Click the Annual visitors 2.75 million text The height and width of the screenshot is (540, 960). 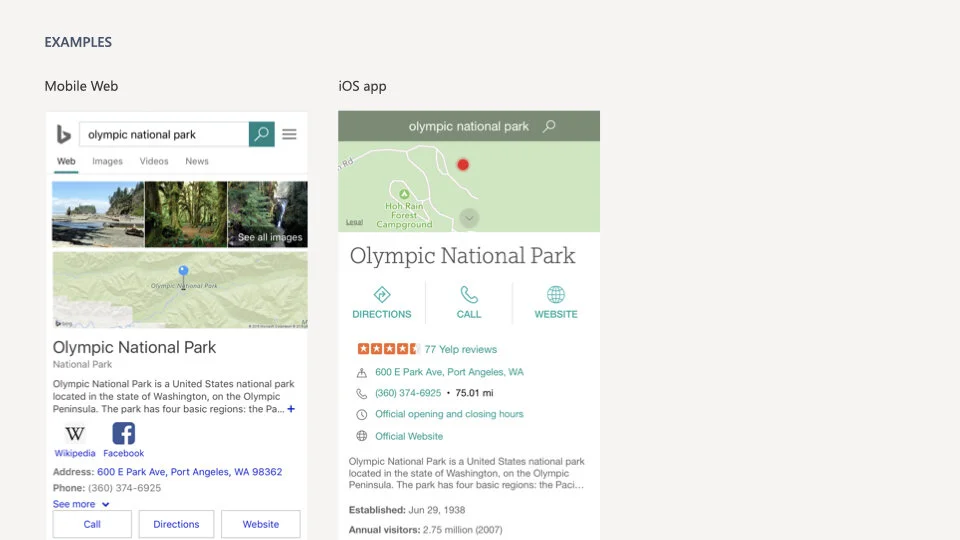click(426, 530)
